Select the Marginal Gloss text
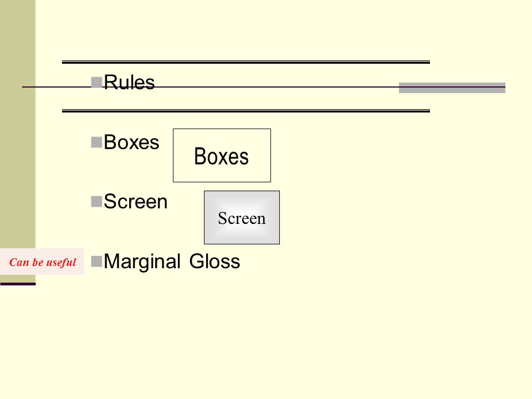Image resolution: width=532 pixels, height=399 pixels. (172, 262)
